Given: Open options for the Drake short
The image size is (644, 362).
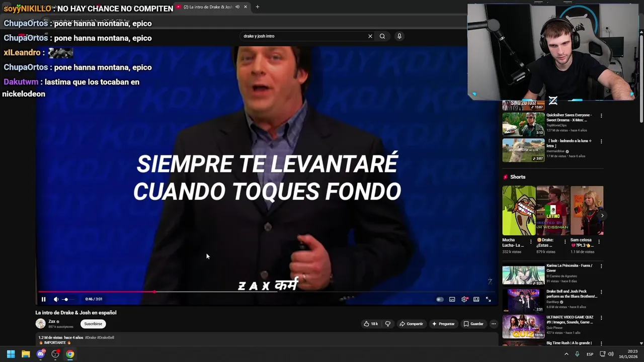Looking at the screenshot, I should (565, 241).
